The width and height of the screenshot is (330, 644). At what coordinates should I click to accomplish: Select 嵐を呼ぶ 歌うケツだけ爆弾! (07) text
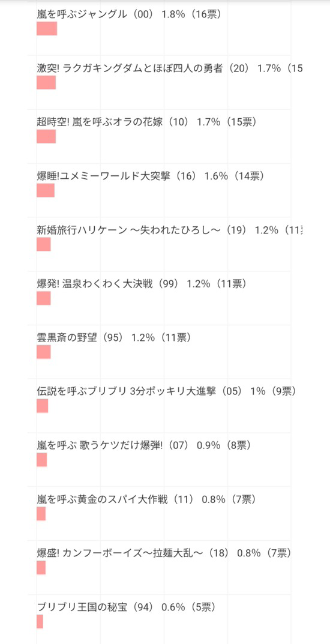143,445
